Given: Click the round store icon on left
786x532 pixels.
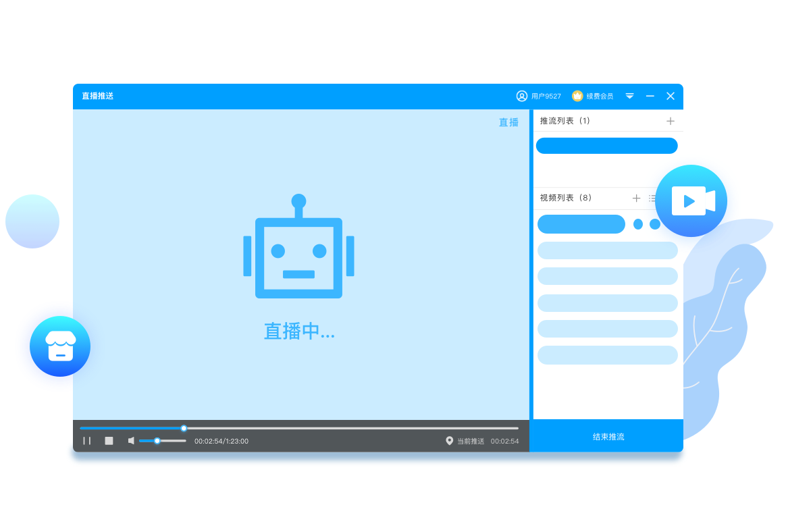Looking at the screenshot, I should [60, 346].
